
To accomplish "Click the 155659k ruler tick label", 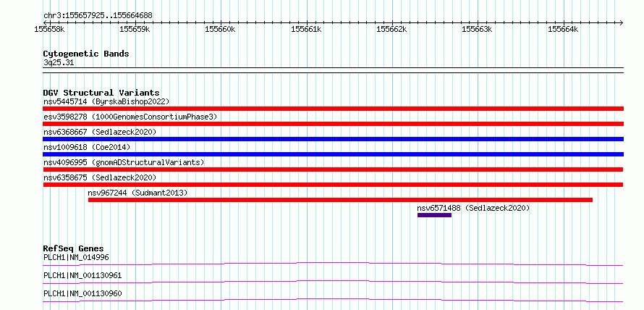I will pos(135,29).
